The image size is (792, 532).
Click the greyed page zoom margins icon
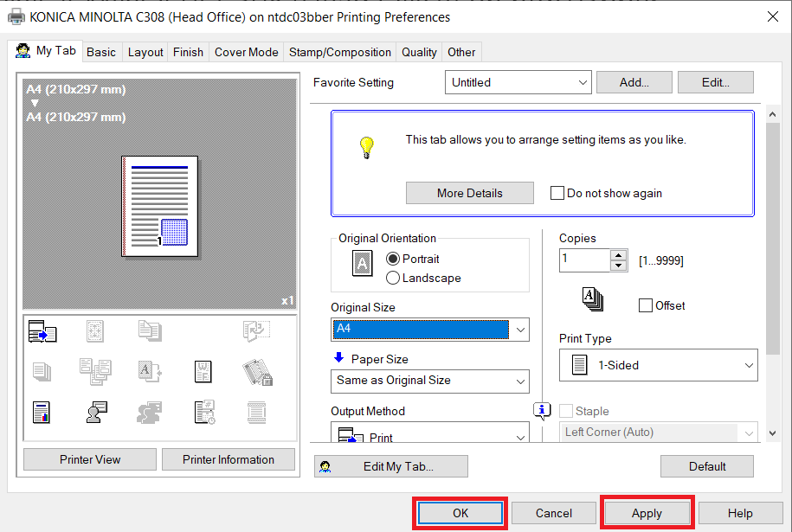[x=95, y=331]
